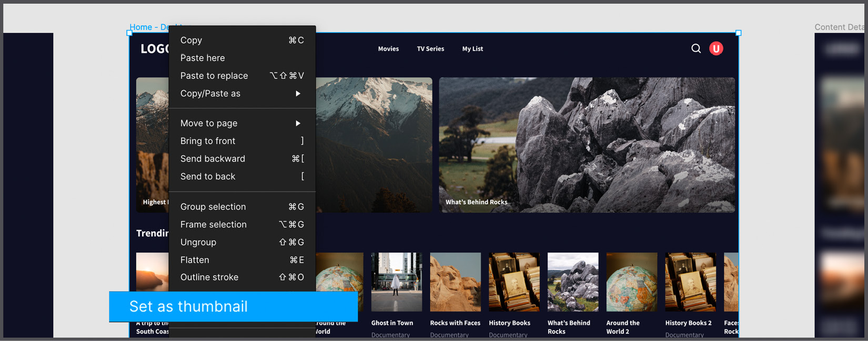The image size is (868, 341).
Task: Open the Around the World 2 thumbnail
Action: click(x=632, y=282)
